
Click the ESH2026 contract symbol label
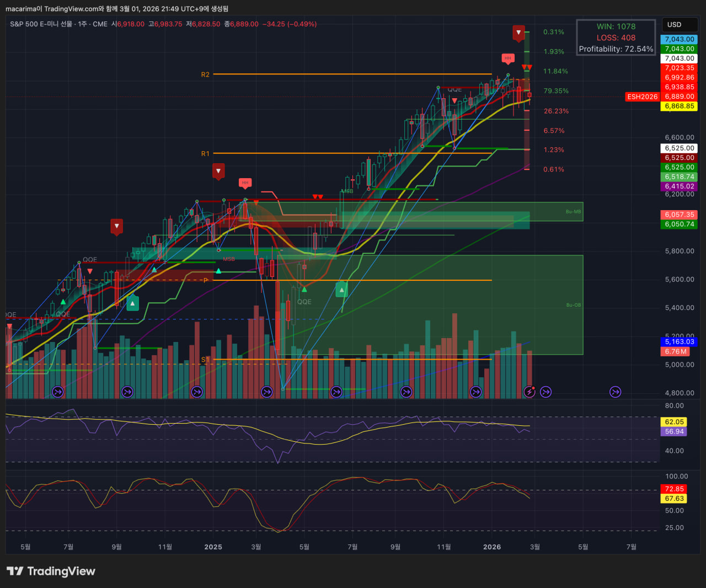point(643,97)
